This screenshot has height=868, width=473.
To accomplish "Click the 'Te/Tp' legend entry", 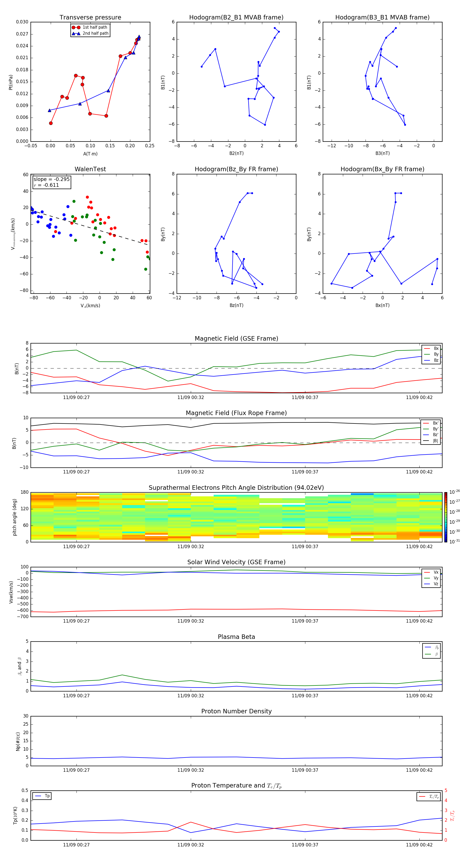I will [x=429, y=797].
